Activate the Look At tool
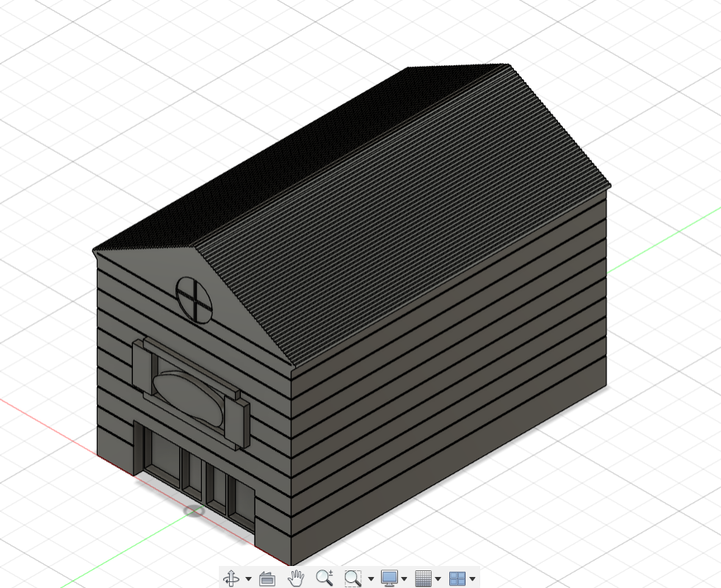This screenshot has height=588, width=721. pyautogui.click(x=267, y=578)
